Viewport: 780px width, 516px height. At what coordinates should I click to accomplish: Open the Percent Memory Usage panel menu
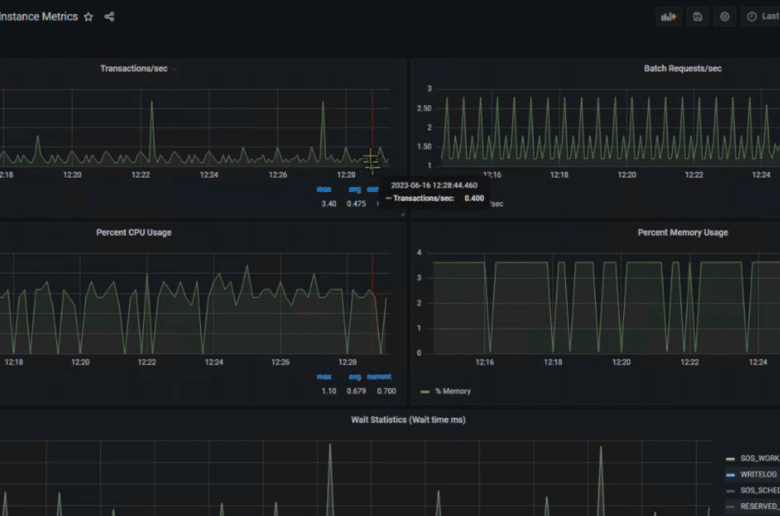(682, 232)
